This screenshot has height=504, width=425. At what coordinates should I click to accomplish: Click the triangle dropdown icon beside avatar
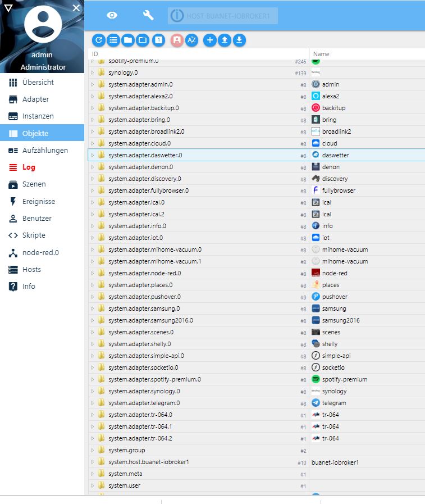(x=8, y=8)
